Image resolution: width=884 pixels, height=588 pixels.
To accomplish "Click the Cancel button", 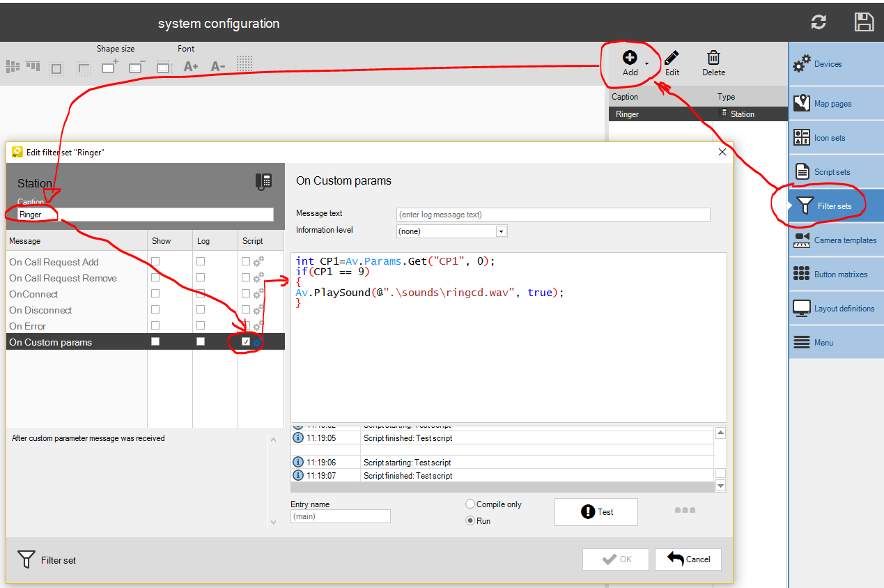I will (x=688, y=559).
